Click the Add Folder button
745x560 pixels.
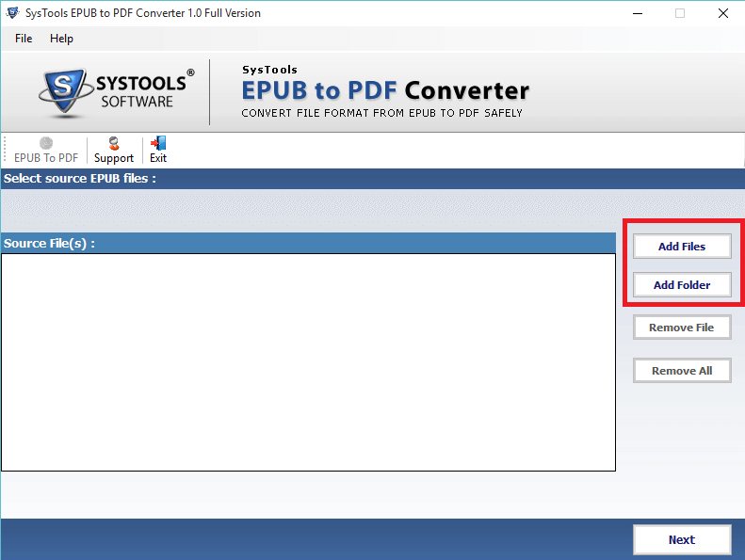[x=681, y=285]
